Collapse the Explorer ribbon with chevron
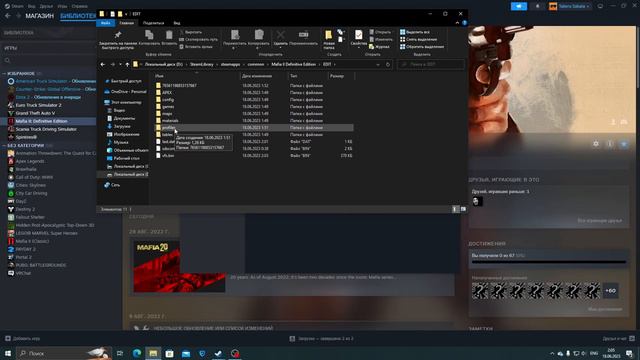 (x=457, y=23)
